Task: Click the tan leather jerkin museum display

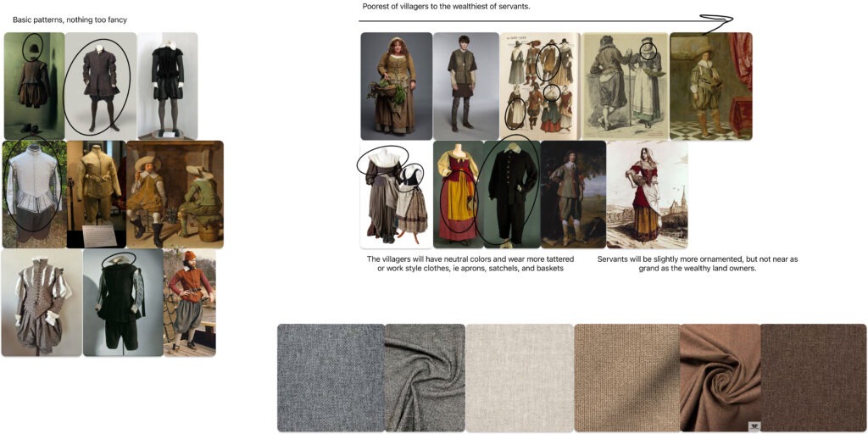Action: pyautogui.click(x=97, y=194)
